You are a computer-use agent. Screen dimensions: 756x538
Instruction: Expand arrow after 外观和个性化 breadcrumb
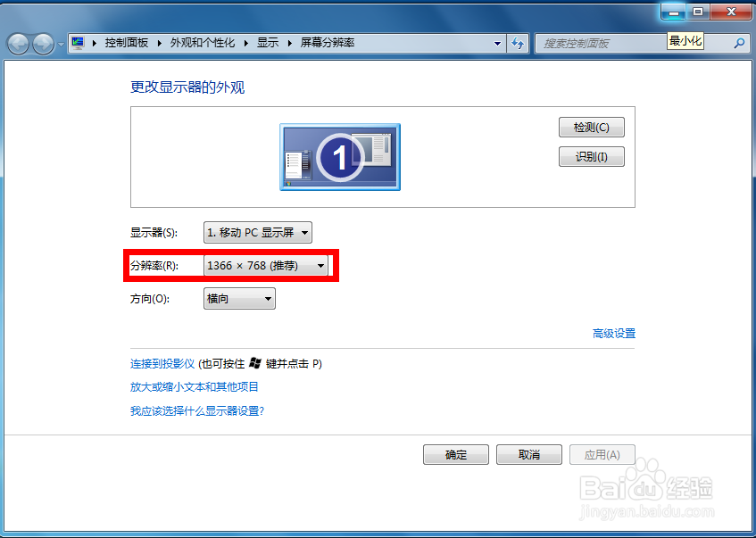[245, 44]
